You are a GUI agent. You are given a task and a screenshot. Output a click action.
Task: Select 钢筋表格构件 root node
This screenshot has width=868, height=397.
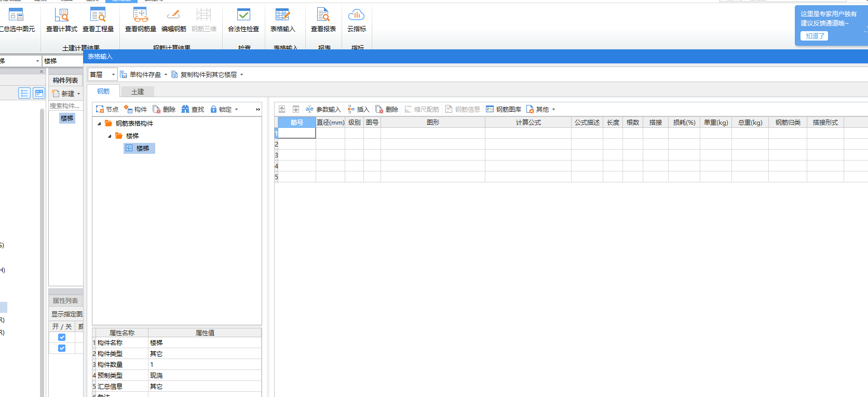click(x=134, y=123)
